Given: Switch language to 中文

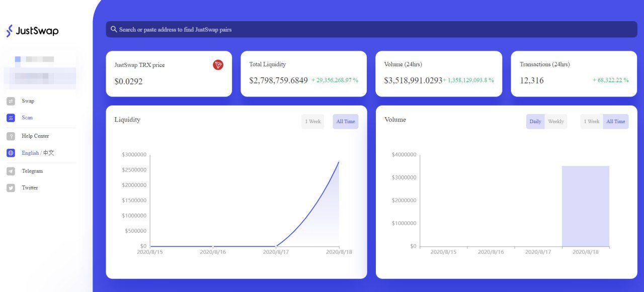Looking at the screenshot, I should pyautogui.click(x=49, y=153).
